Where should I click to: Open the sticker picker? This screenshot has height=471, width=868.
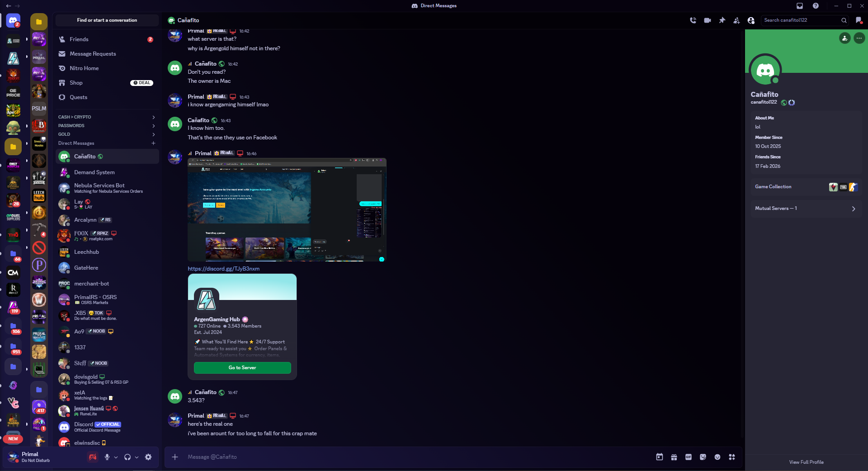click(703, 457)
